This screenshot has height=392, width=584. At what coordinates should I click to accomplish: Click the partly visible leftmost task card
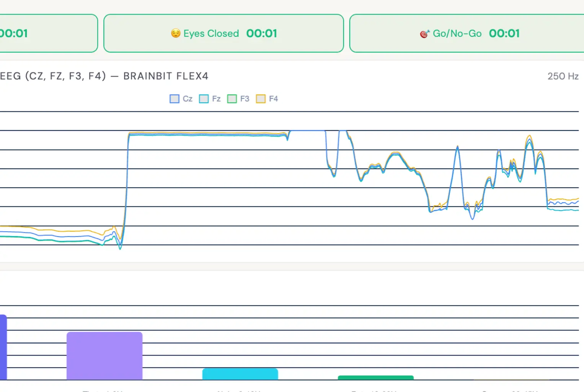(x=49, y=33)
